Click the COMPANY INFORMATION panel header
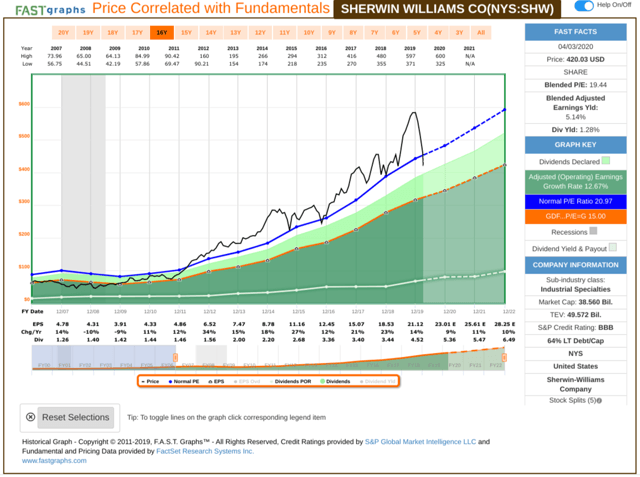The height and width of the screenshot is (477, 640). [576, 265]
